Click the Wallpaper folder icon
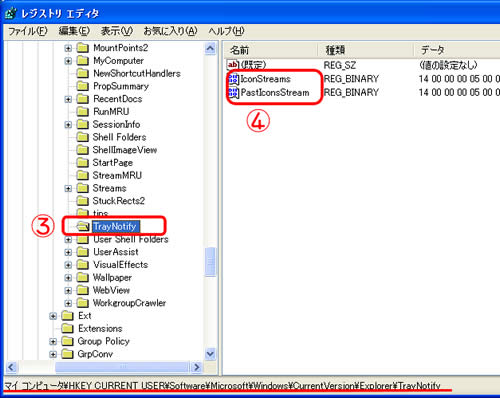This screenshot has height=398, width=500. click(83, 277)
